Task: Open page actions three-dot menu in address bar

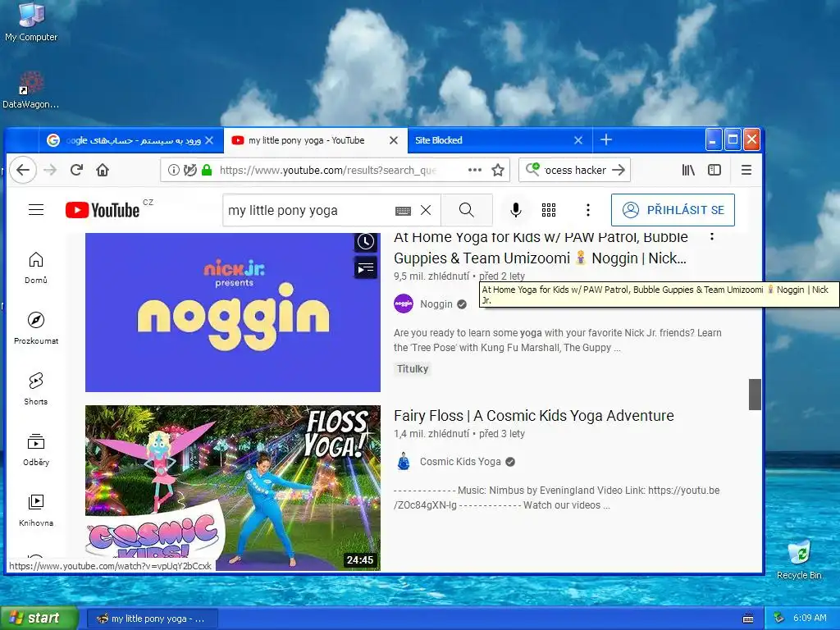Action: 475,171
